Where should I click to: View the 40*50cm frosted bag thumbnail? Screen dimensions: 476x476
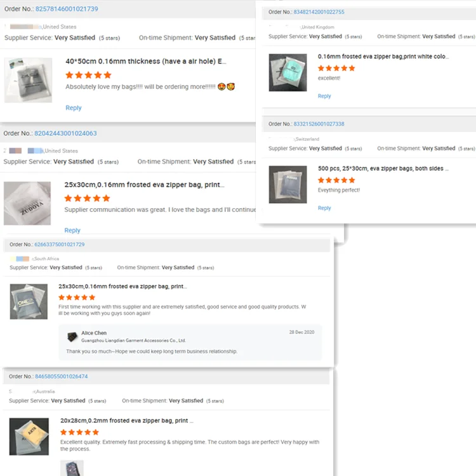click(28, 80)
